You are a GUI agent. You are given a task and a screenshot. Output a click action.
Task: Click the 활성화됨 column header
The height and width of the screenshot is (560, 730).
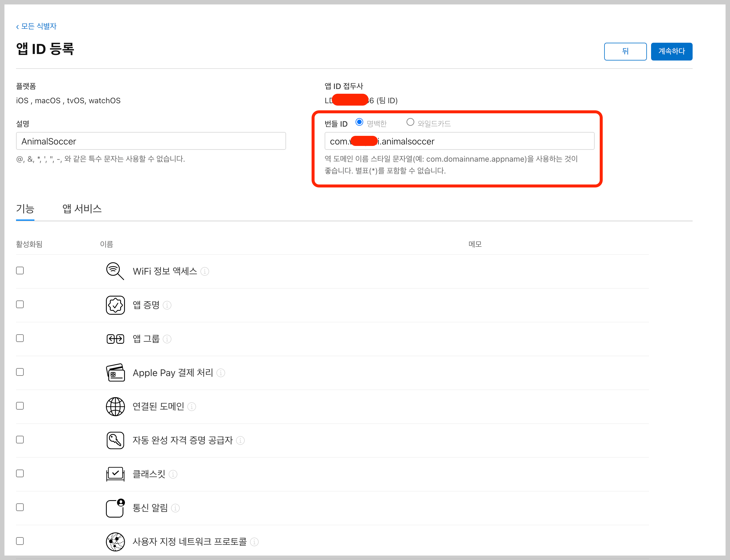tap(29, 244)
